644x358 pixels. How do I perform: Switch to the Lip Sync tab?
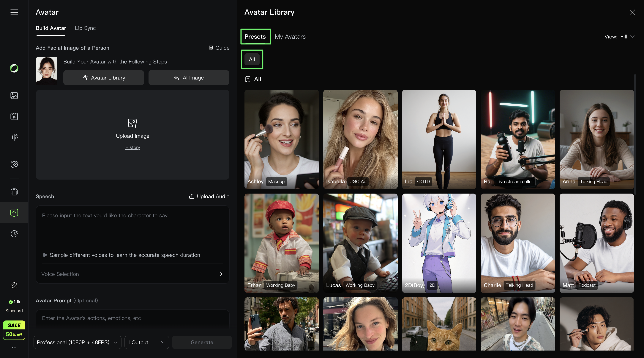click(x=85, y=28)
